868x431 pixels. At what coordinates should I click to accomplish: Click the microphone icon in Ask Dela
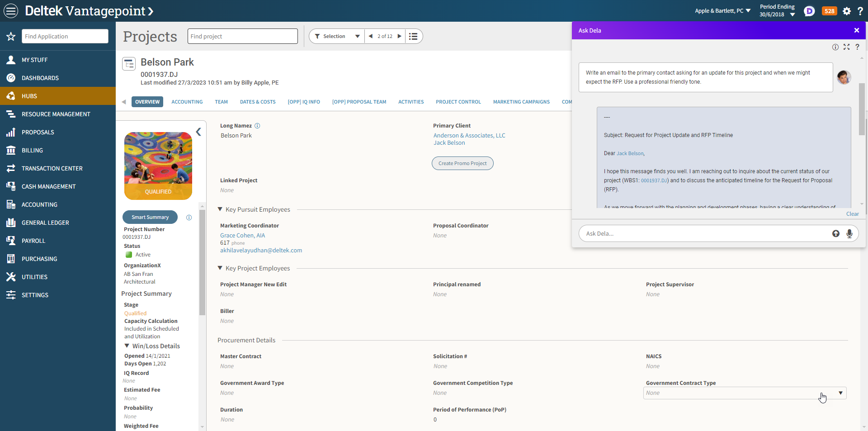[849, 233]
